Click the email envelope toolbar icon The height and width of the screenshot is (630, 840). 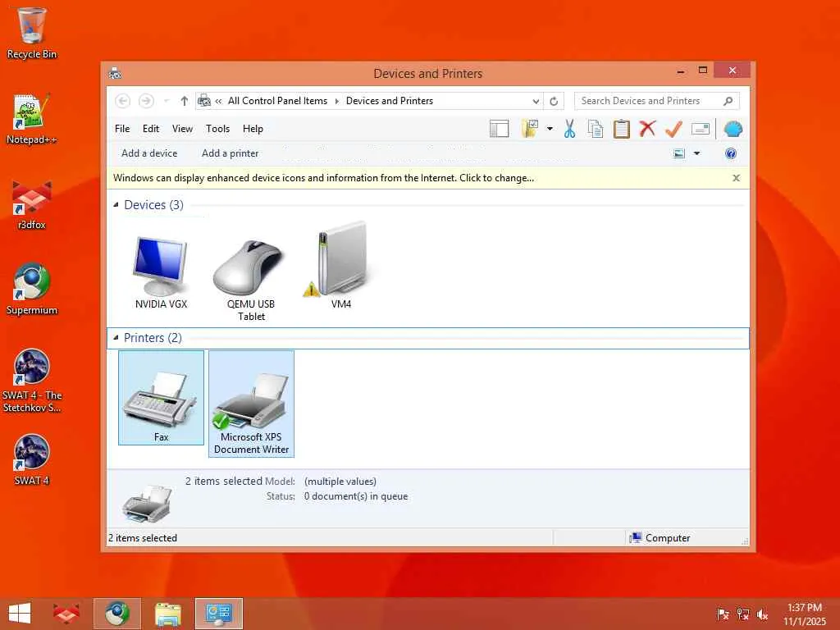pyautogui.click(x=701, y=129)
